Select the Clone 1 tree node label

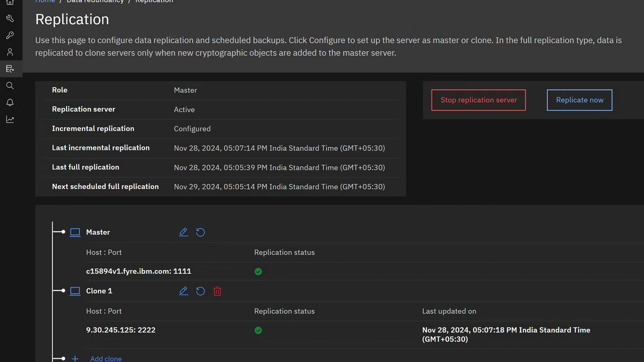tap(99, 291)
